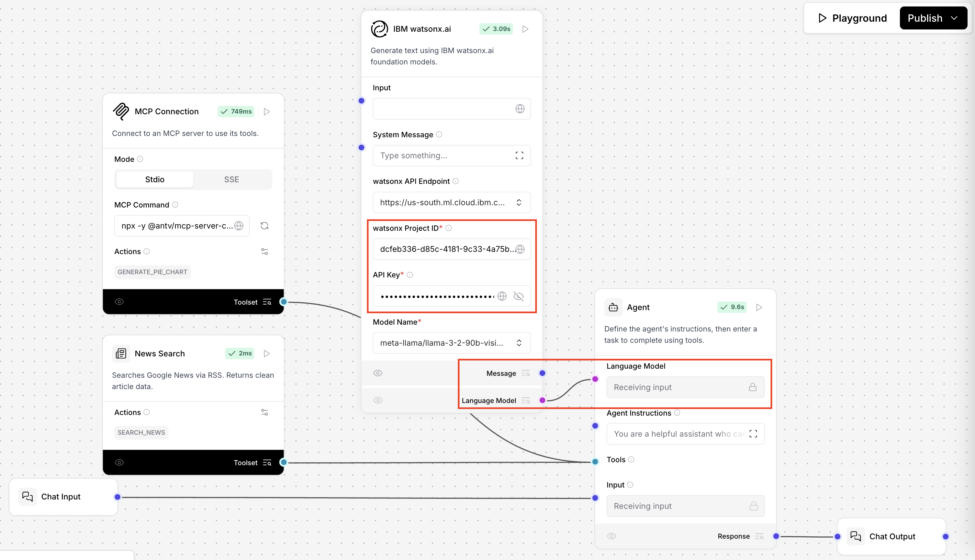Inspect the News Search Toolset output
The width and height of the screenshot is (975, 560).
267,463
